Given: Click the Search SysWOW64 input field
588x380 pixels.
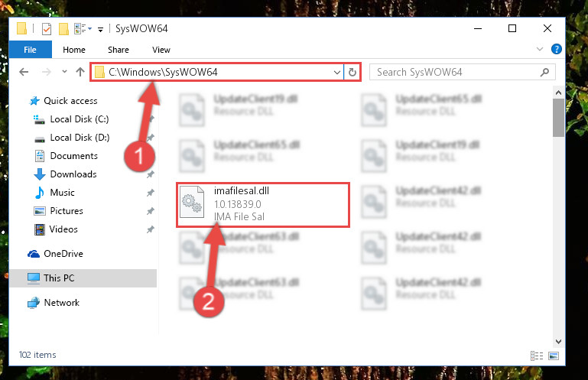Looking at the screenshot, I should (457, 72).
